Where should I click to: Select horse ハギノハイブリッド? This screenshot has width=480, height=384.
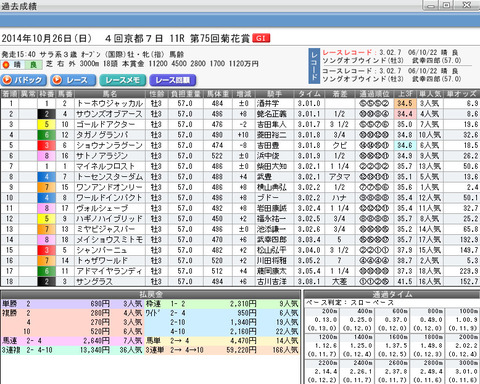coord(110,219)
